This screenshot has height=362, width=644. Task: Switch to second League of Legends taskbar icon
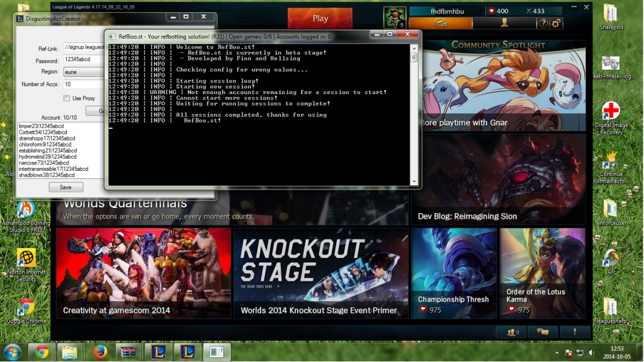[x=187, y=352]
